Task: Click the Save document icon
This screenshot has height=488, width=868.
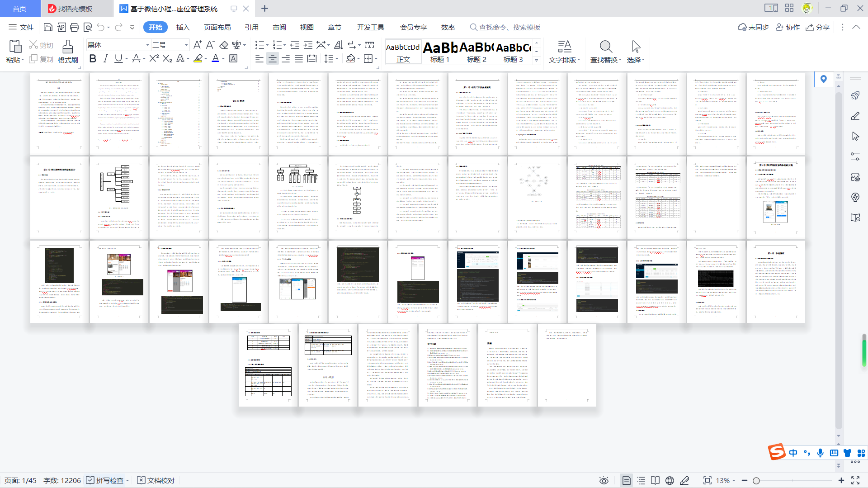Action: coord(48,27)
